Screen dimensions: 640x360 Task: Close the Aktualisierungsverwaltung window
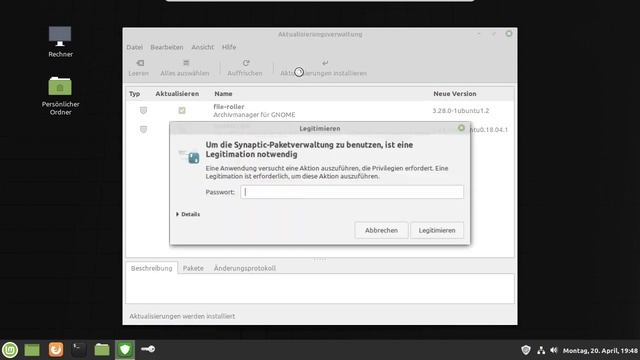coord(509,34)
